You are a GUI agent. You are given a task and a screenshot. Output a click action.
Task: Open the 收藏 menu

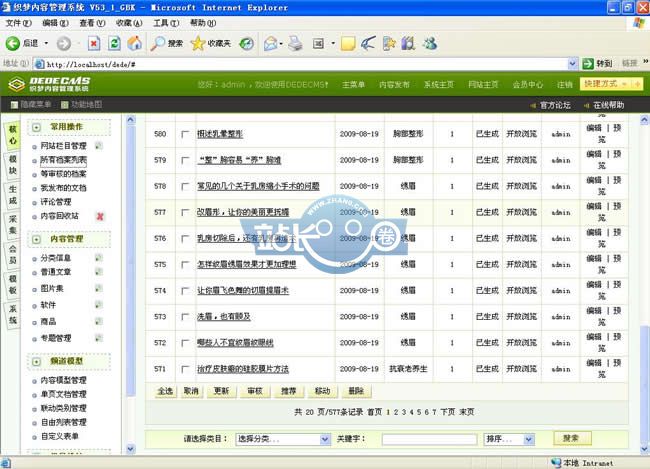[129, 23]
